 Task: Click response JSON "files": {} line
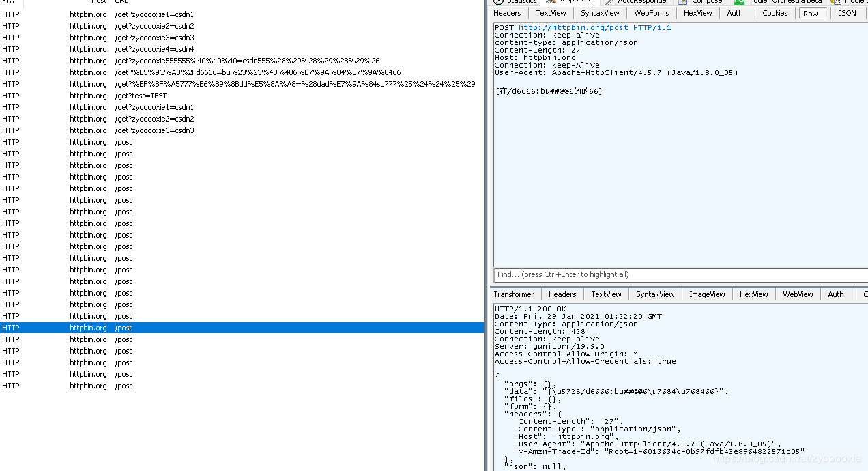coord(533,399)
